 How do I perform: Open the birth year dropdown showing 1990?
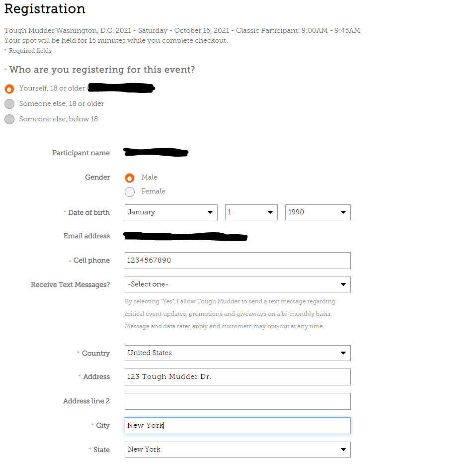[x=318, y=212]
